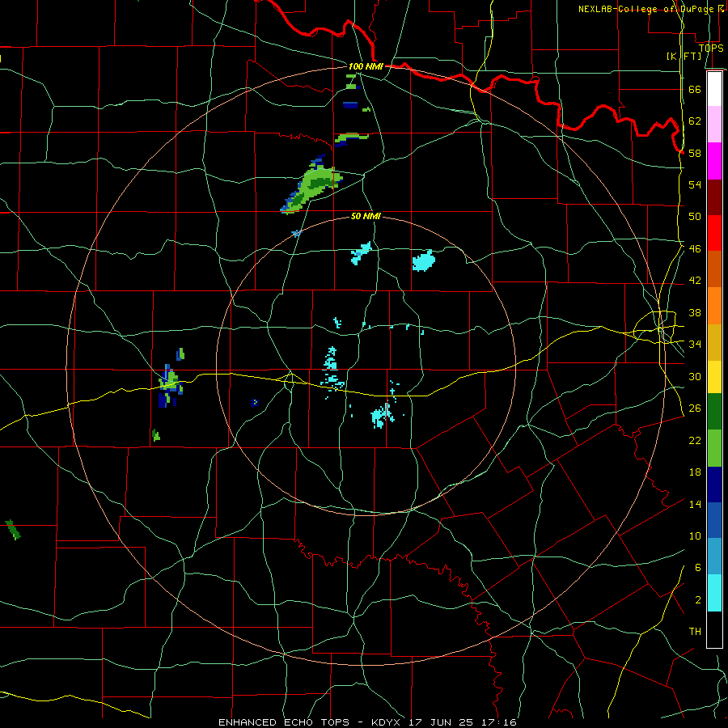Viewport: 728px width, 728px height.
Task: Click the TOPS legend title
Action: coord(710,48)
